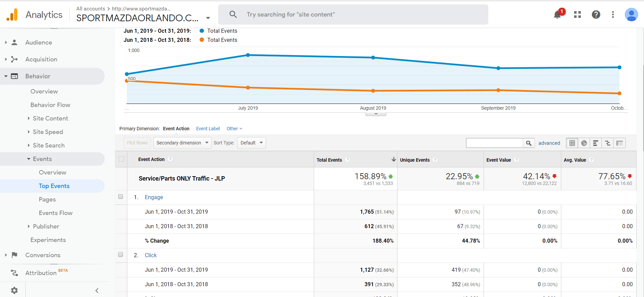
Task: Open the Secondary dimension dropdown
Action: [x=182, y=143]
